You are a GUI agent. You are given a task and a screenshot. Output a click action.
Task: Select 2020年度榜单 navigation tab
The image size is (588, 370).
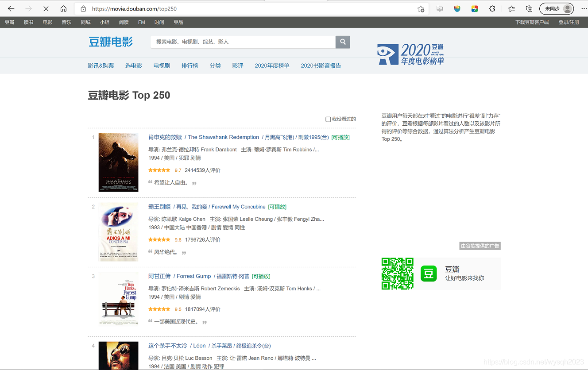pos(272,66)
